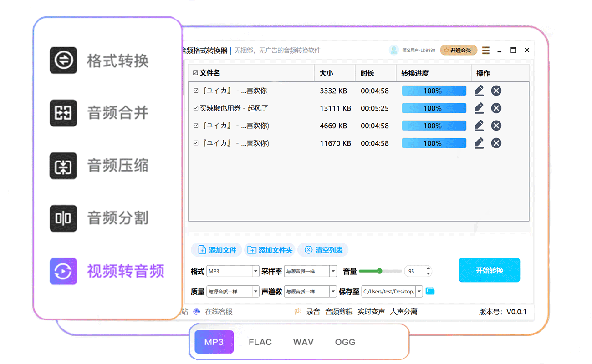Open output folder via blue folder icon
This screenshot has width=592, height=364.
click(430, 291)
